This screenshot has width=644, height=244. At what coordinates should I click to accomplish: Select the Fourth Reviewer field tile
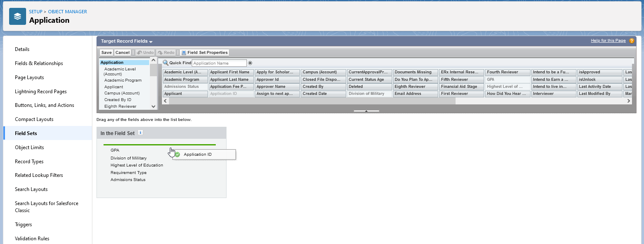(x=507, y=72)
